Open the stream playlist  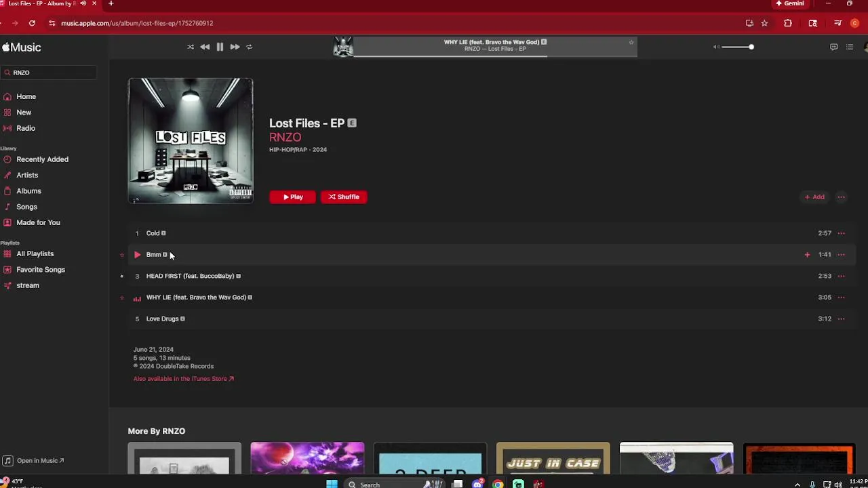click(x=28, y=285)
